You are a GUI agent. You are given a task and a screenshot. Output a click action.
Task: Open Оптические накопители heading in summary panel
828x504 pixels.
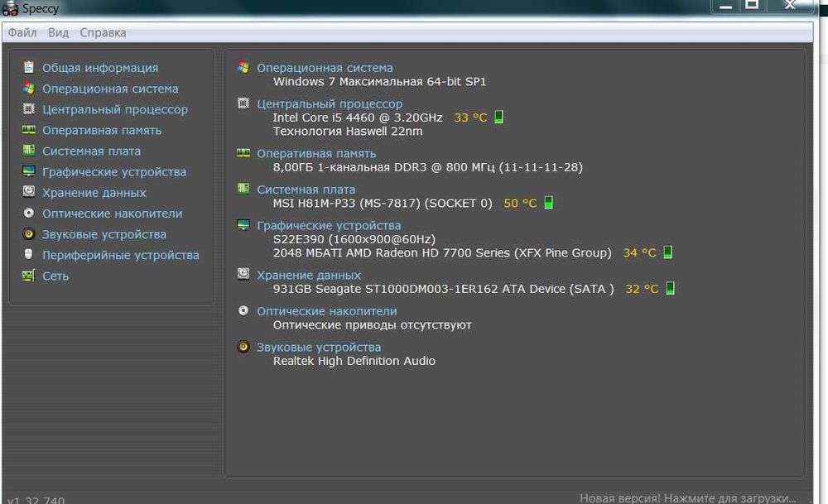[327, 311]
